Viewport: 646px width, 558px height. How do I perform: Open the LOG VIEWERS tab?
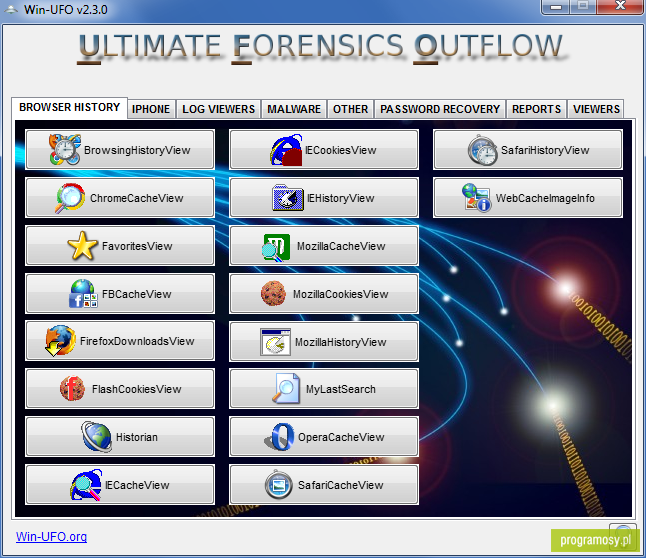click(218, 109)
